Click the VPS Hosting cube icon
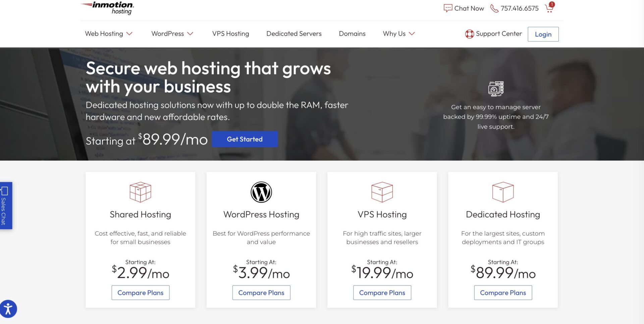The height and width of the screenshot is (324, 644). tap(382, 192)
